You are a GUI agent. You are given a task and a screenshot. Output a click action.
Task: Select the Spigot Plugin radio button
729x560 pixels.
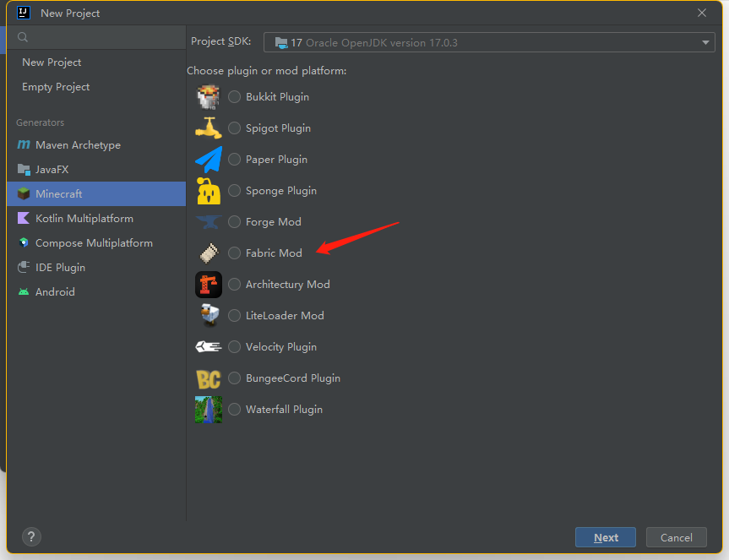tap(234, 128)
